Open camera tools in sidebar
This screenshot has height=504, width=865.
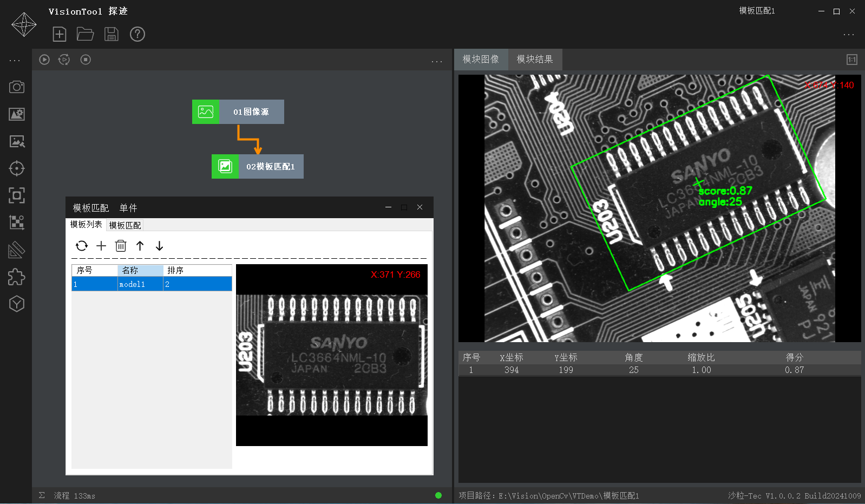coord(17,87)
